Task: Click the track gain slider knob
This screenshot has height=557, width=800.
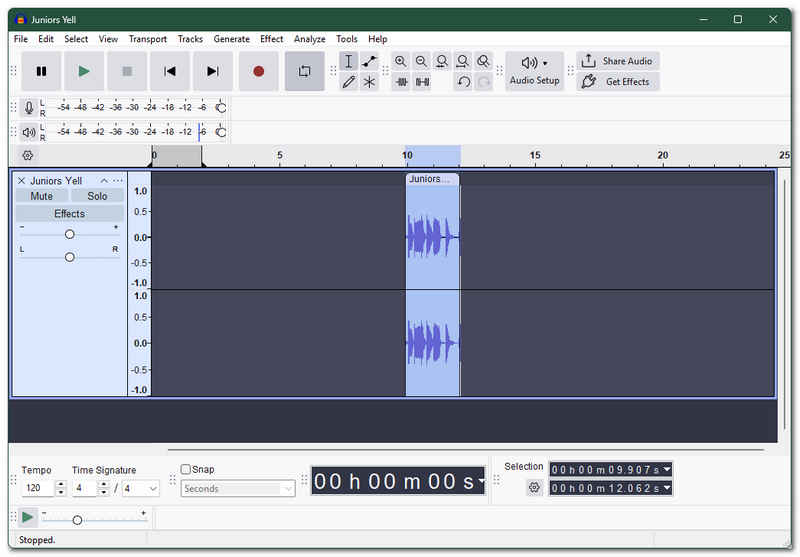Action: coord(69,234)
